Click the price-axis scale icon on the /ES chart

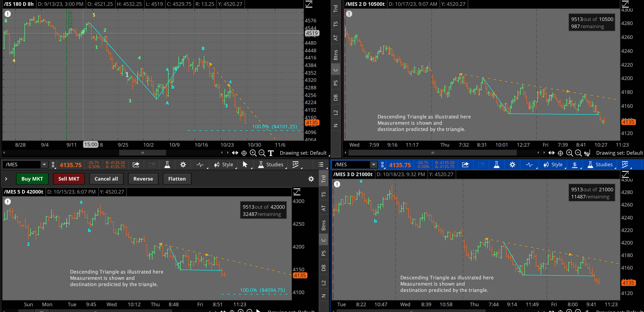click(x=309, y=4)
